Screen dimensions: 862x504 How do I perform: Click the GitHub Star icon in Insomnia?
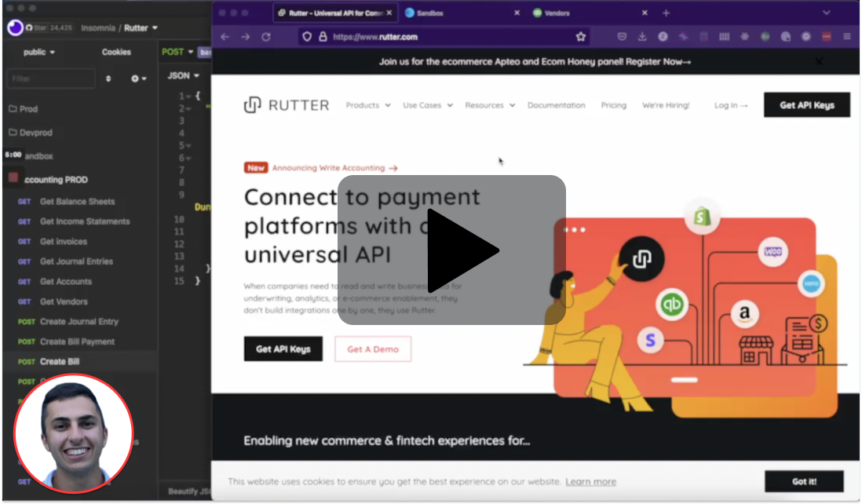(31, 27)
